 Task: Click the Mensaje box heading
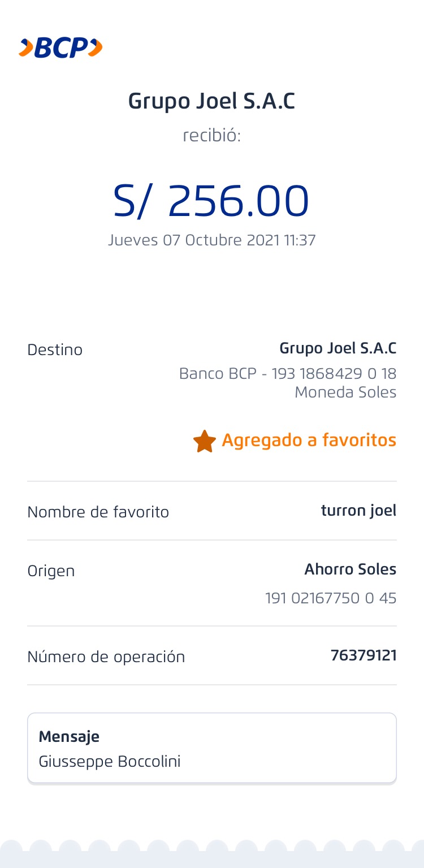point(69,736)
